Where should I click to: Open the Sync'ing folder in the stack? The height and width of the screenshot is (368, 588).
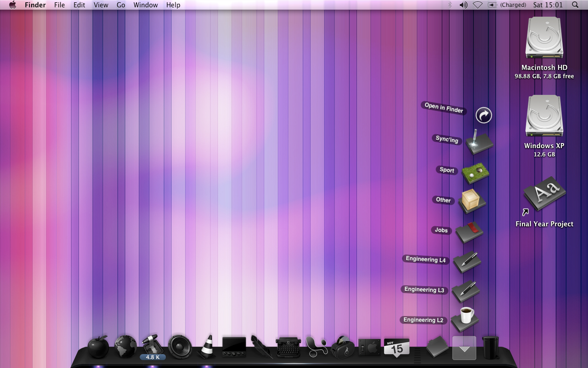click(x=479, y=142)
